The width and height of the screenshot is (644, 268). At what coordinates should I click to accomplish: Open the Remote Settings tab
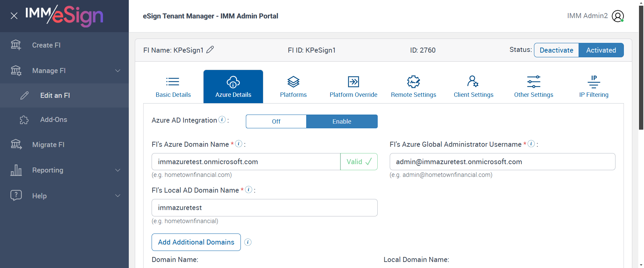[413, 86]
